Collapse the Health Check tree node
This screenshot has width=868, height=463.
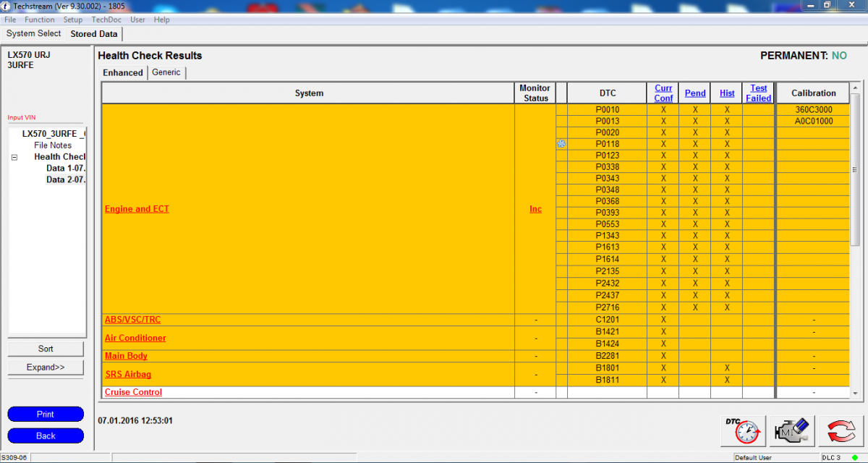click(14, 157)
